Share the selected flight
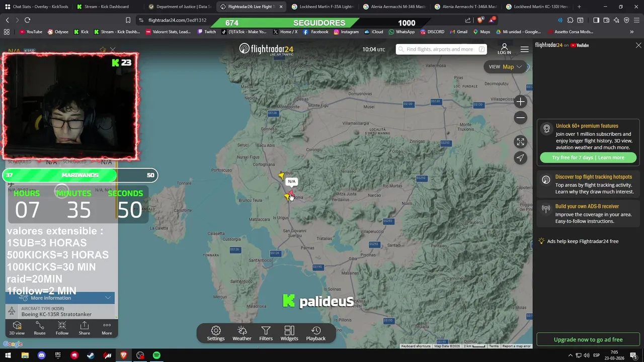This screenshot has width=644, height=362. tap(85, 328)
